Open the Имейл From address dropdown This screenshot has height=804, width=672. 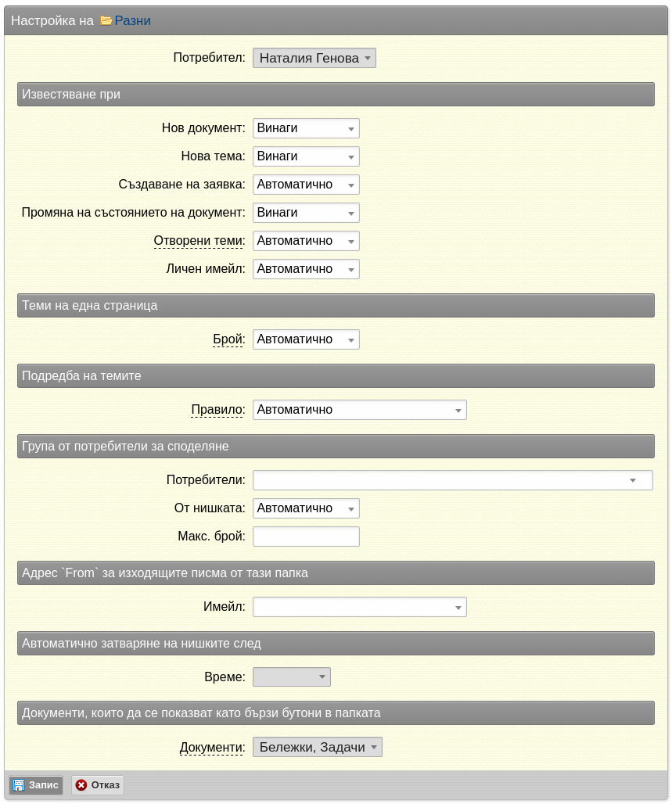360,607
